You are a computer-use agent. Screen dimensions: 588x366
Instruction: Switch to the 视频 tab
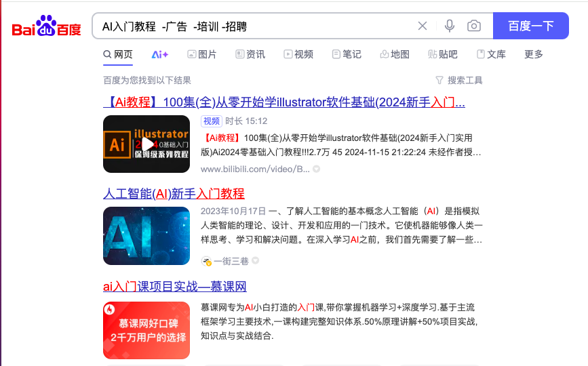298,55
